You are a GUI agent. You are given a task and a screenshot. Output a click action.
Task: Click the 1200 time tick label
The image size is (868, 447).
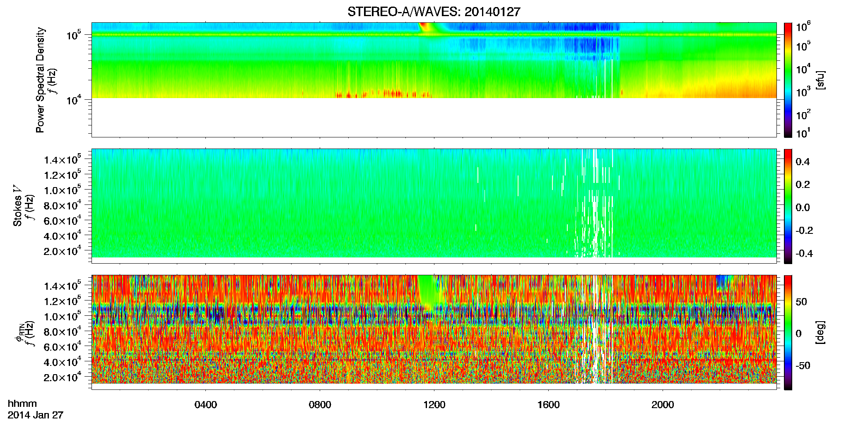click(434, 405)
